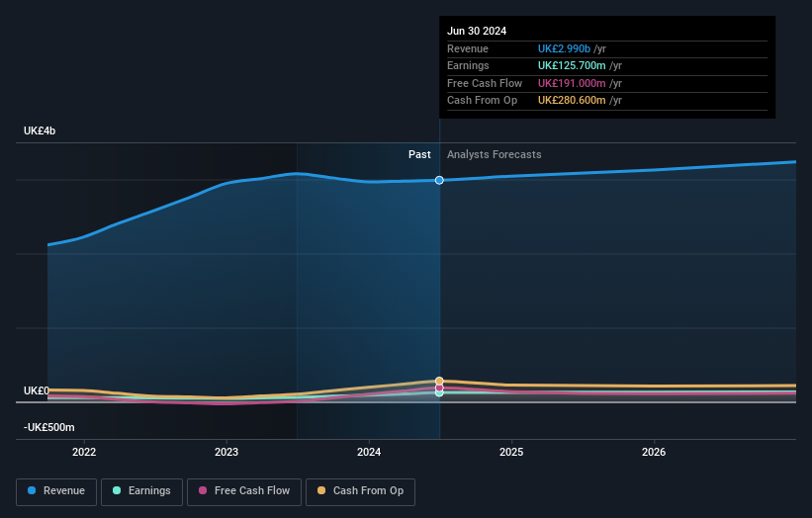This screenshot has height=518, width=812.
Task: Click the Free Cash Flow pink data point
Action: point(439,388)
